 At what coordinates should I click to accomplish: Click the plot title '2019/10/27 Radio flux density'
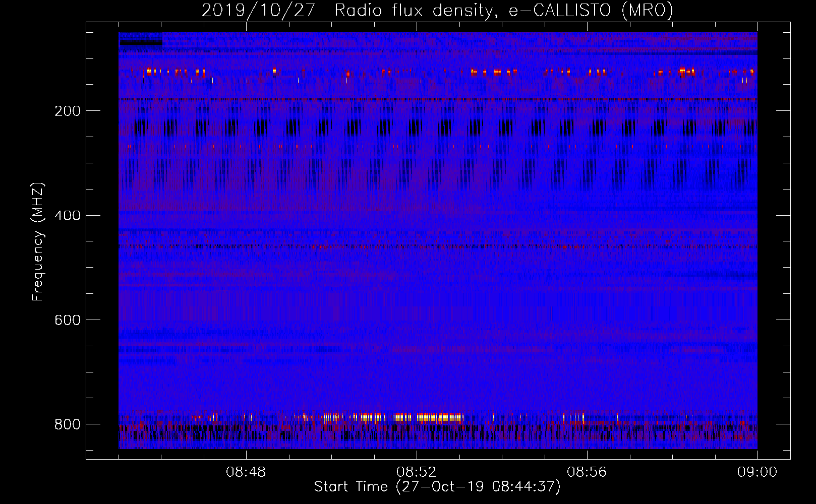(x=347, y=10)
